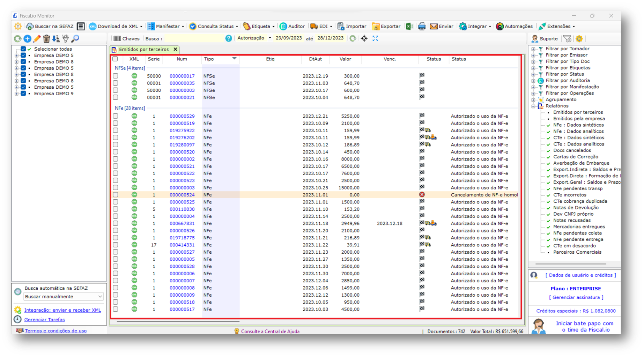The image size is (644, 357).
Task: Open the Integrar menu
Action: [475, 26]
